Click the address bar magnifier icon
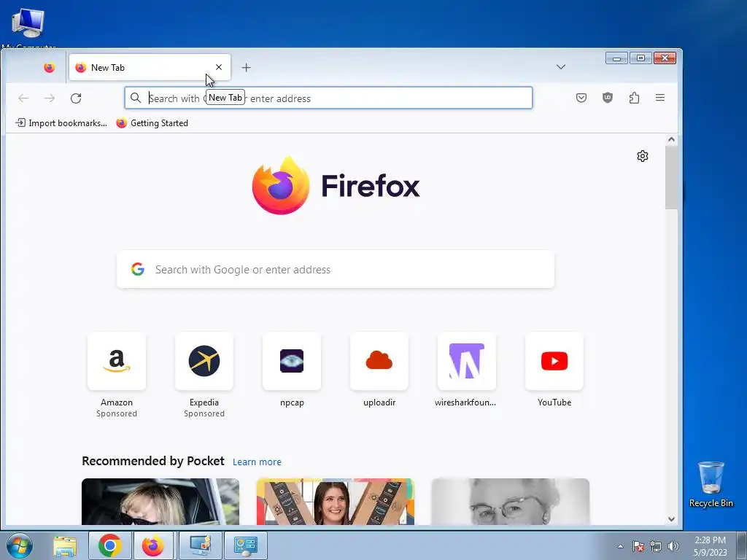The height and width of the screenshot is (560, 747). pos(136,98)
